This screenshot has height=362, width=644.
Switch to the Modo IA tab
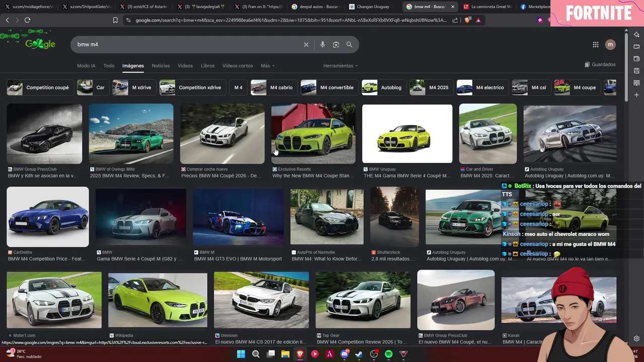click(86, 66)
